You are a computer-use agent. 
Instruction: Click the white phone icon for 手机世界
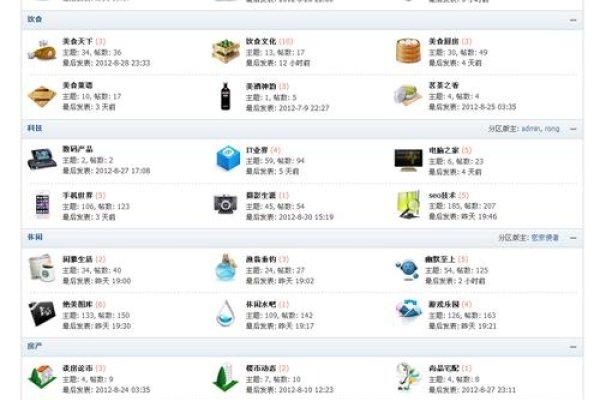click(x=42, y=203)
